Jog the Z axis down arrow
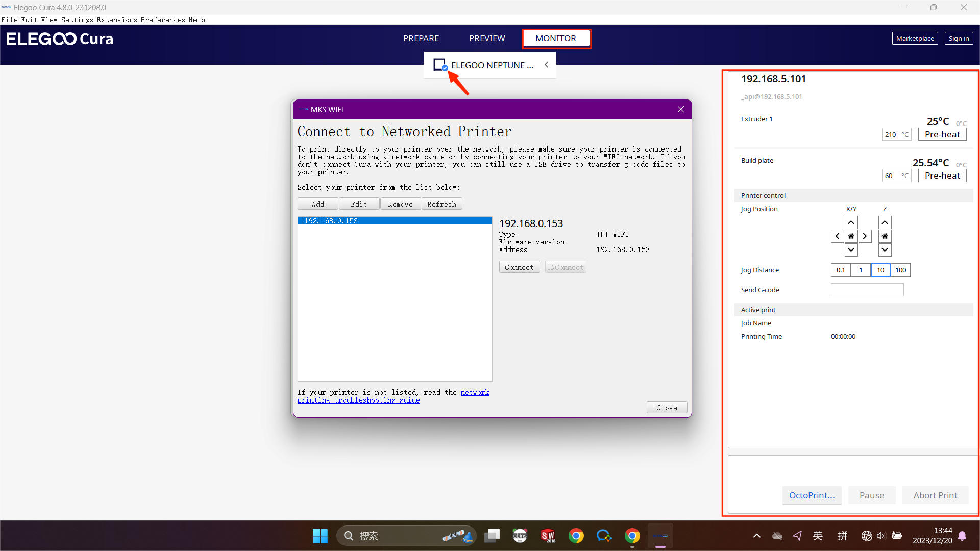This screenshot has height=551, width=980. (x=885, y=250)
